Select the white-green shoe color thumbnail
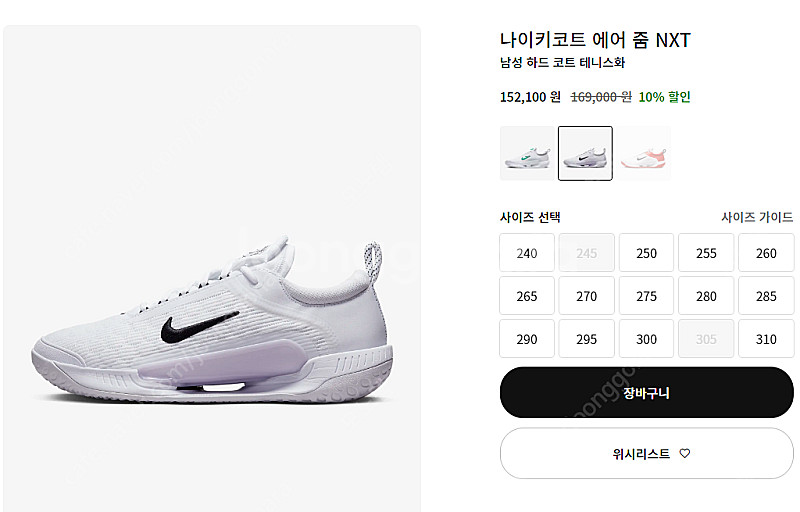 (526, 153)
